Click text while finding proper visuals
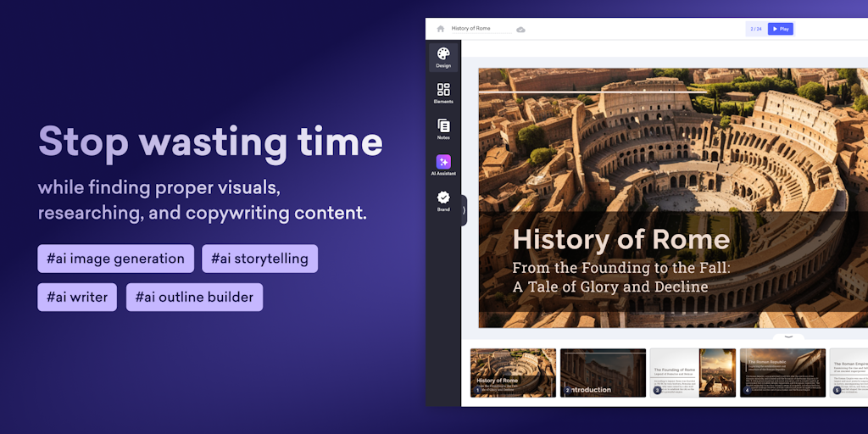This screenshot has width=868, height=434. click(159, 188)
